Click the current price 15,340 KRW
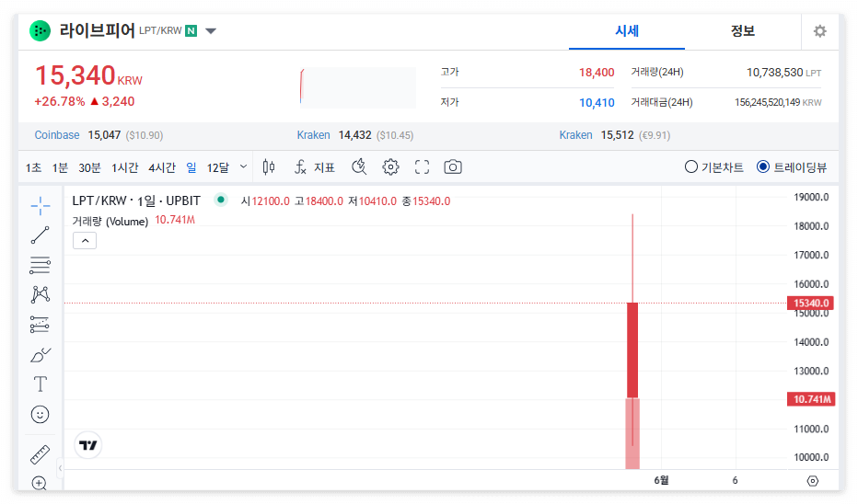858x504 pixels. point(88,76)
